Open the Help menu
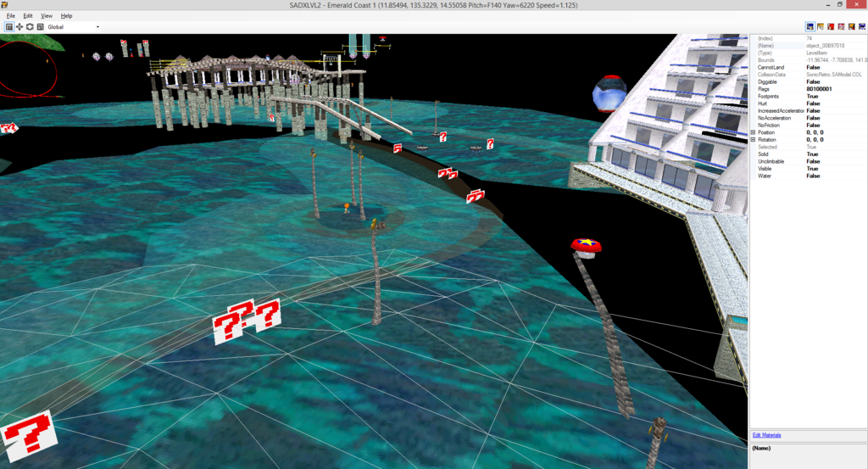The height and width of the screenshot is (469, 868). [66, 16]
